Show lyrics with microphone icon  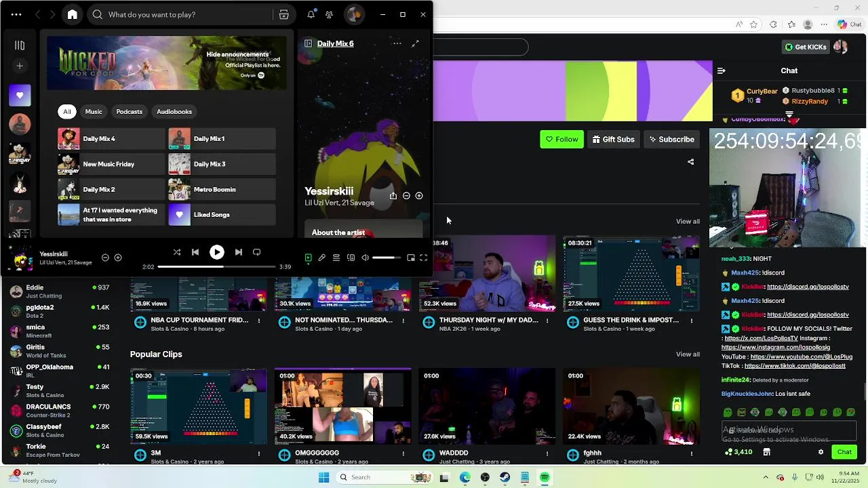[x=322, y=258]
